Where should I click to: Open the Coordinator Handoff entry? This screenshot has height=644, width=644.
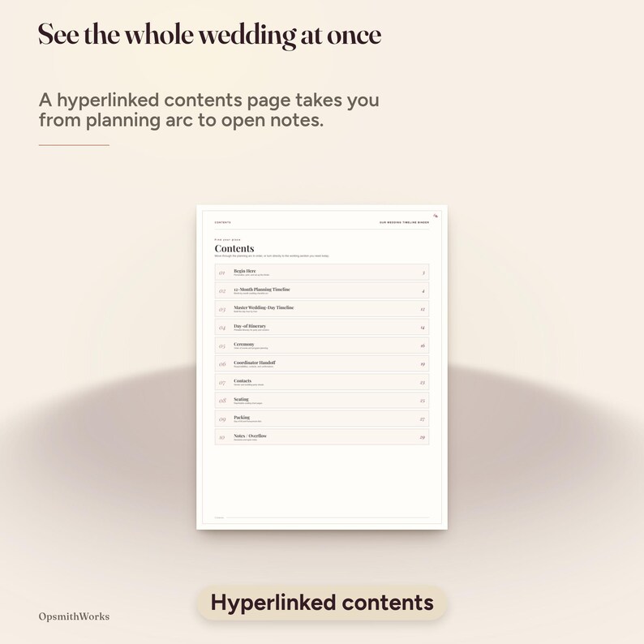[321, 364]
